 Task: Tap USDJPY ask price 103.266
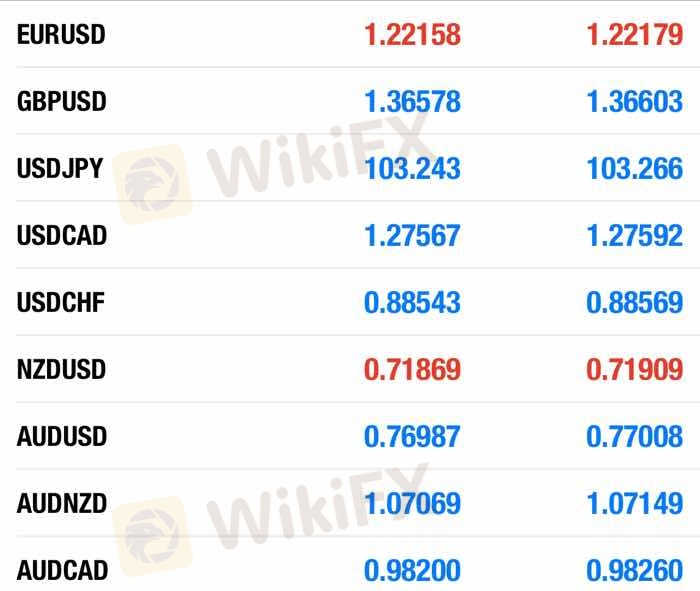click(634, 169)
